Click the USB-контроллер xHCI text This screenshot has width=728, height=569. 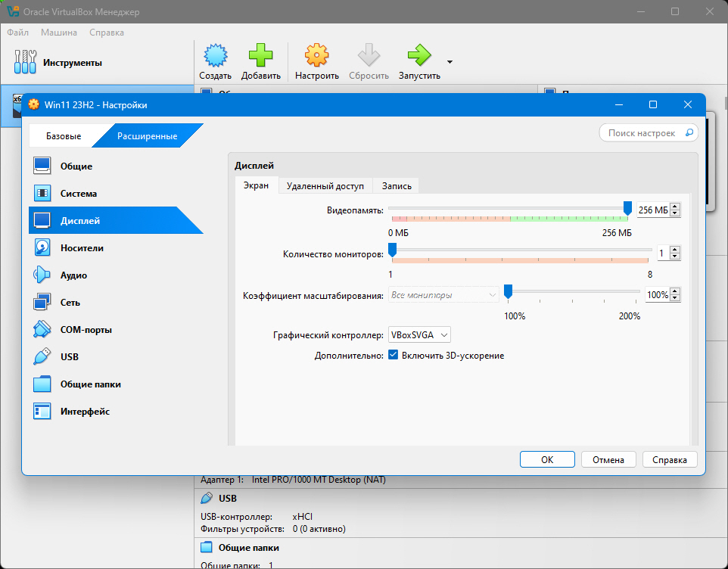point(257,516)
